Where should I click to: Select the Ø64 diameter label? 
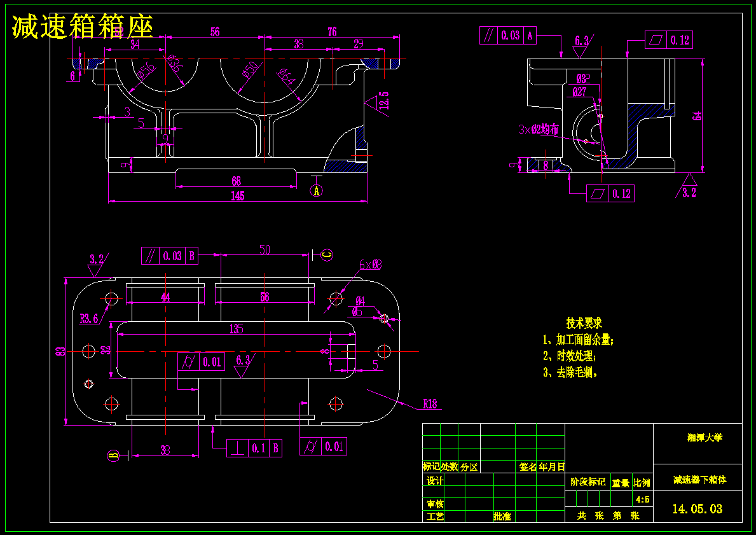pyautogui.click(x=286, y=77)
